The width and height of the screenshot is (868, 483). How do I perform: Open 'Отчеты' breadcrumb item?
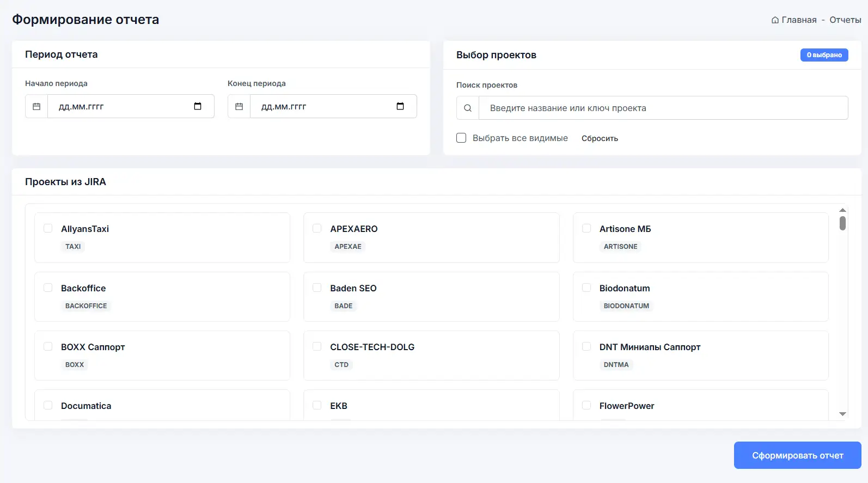point(845,20)
